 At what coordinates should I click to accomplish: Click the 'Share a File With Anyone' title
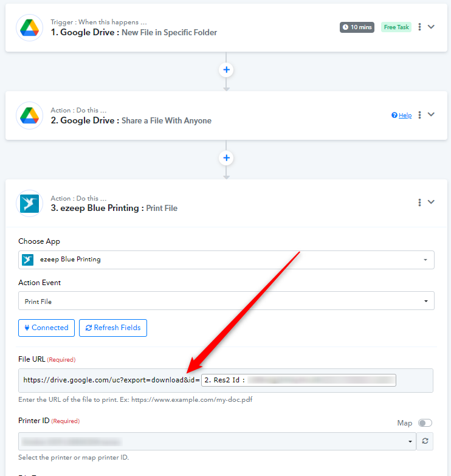tap(167, 120)
